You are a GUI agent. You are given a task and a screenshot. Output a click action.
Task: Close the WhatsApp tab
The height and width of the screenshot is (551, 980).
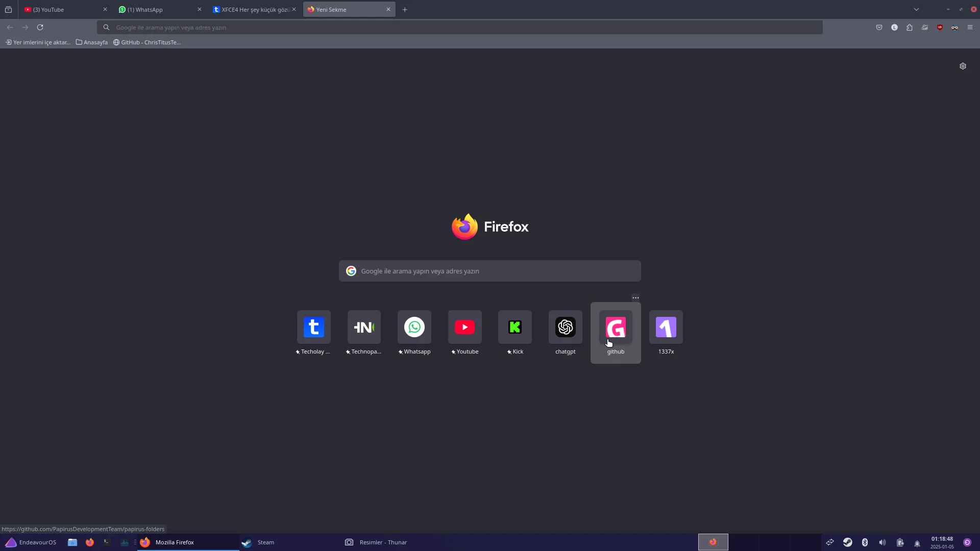[x=200, y=10]
